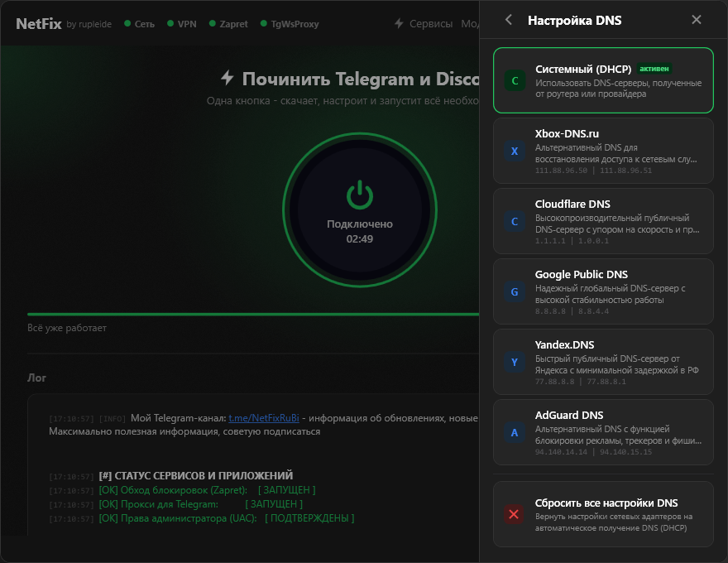Click Cloudflare addresses 1.1.1.1 | 1.0.0.1

click(x=572, y=241)
